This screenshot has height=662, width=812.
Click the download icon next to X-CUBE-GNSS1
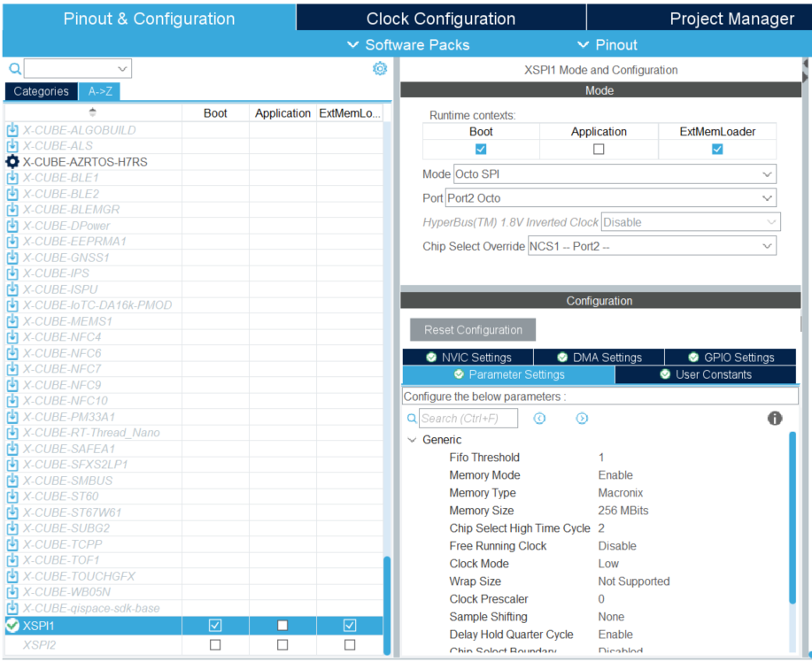tap(12, 258)
